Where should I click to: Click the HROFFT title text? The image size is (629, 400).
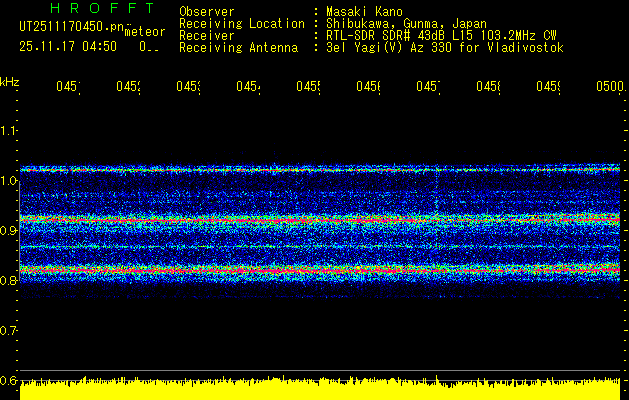(x=103, y=8)
